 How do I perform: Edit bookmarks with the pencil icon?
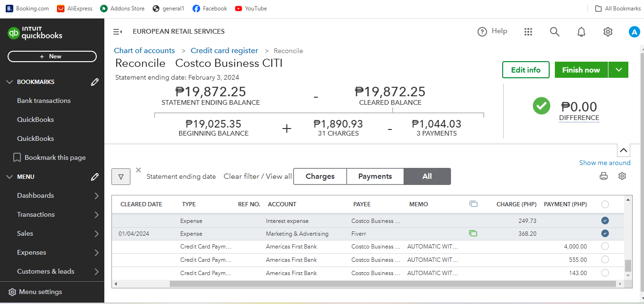[x=95, y=82]
